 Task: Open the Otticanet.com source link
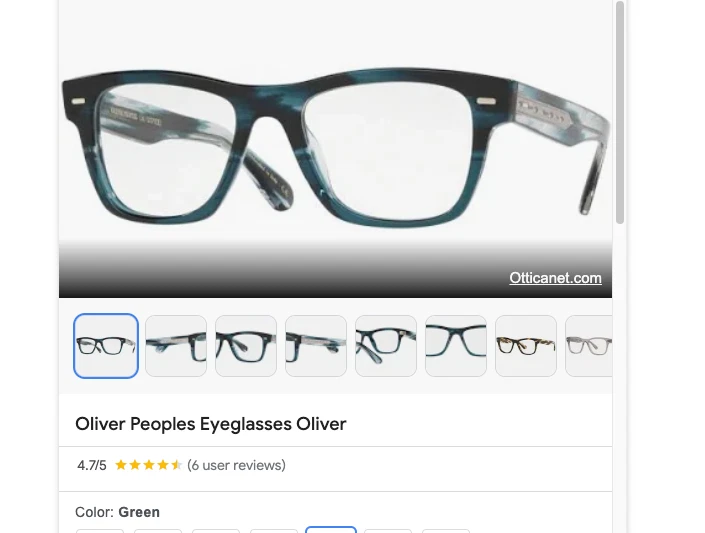(x=555, y=278)
